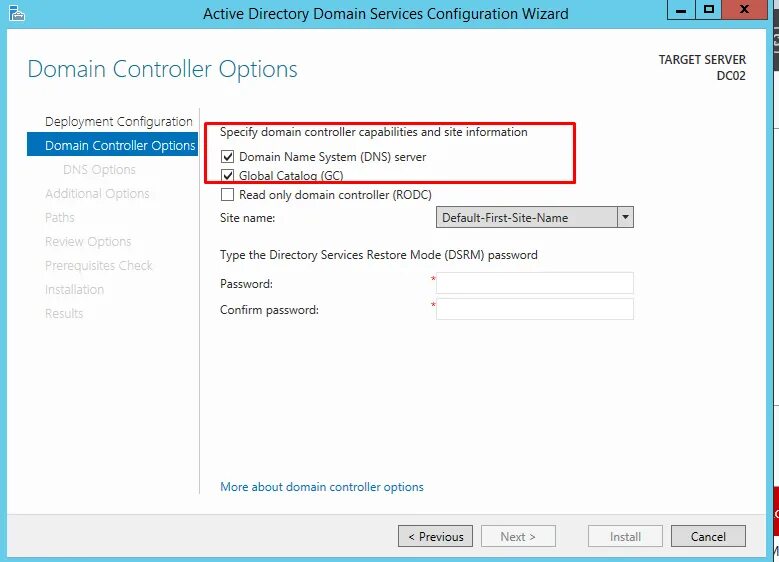The width and height of the screenshot is (779, 562).
Task: Cancel the configuration wizard
Action: pos(708,536)
